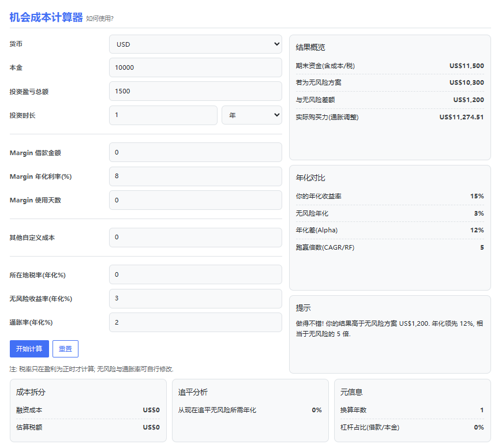Focus the 所在地税率 input field
The height and width of the screenshot is (448, 498).
(195, 275)
